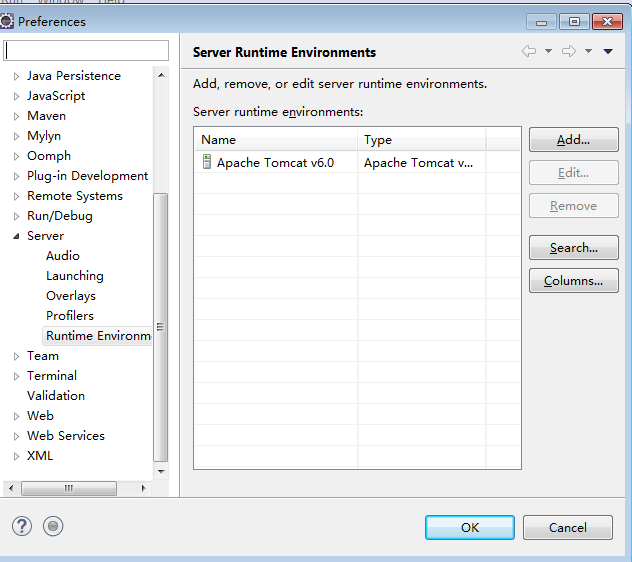The image size is (632, 562).
Task: Open the preference page view menu triangle
Action: click(x=608, y=51)
